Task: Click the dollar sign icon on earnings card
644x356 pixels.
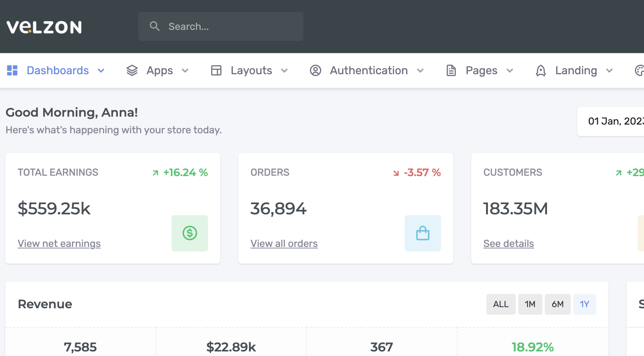Action: pos(189,233)
